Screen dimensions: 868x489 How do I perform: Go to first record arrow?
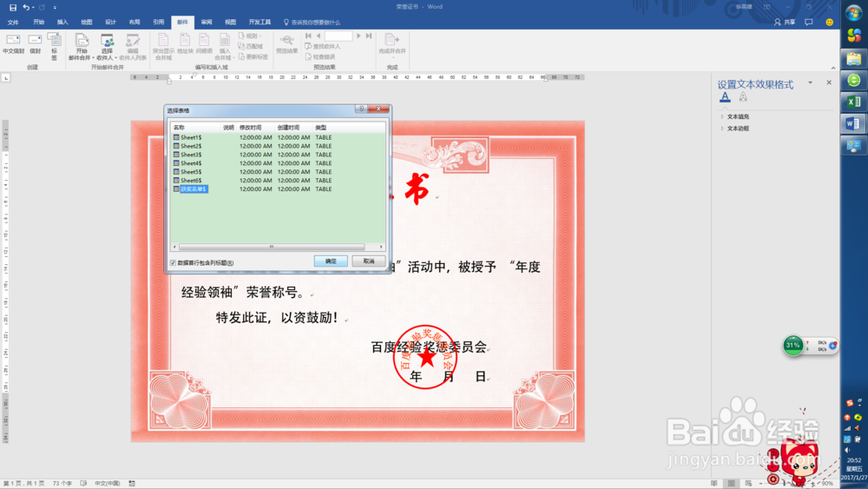click(308, 36)
